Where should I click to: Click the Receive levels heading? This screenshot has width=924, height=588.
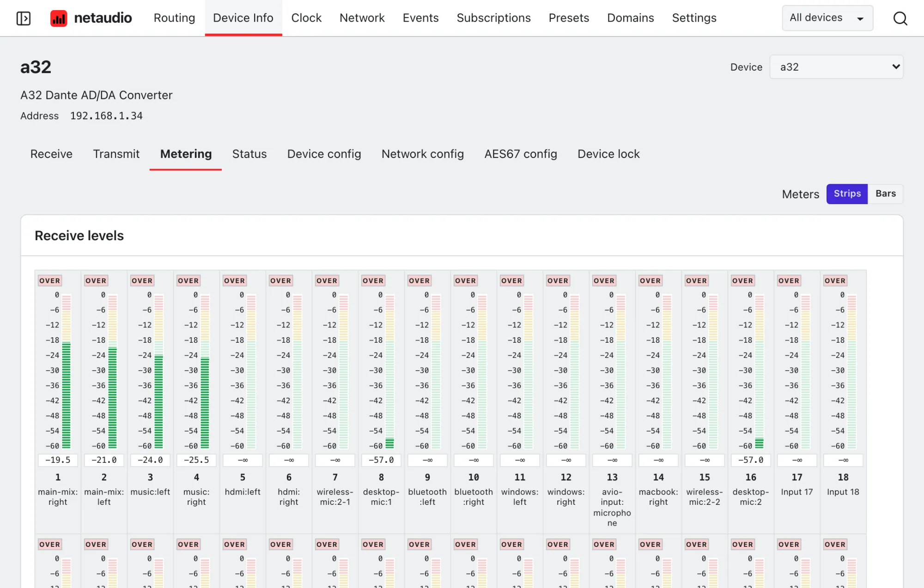tap(79, 236)
